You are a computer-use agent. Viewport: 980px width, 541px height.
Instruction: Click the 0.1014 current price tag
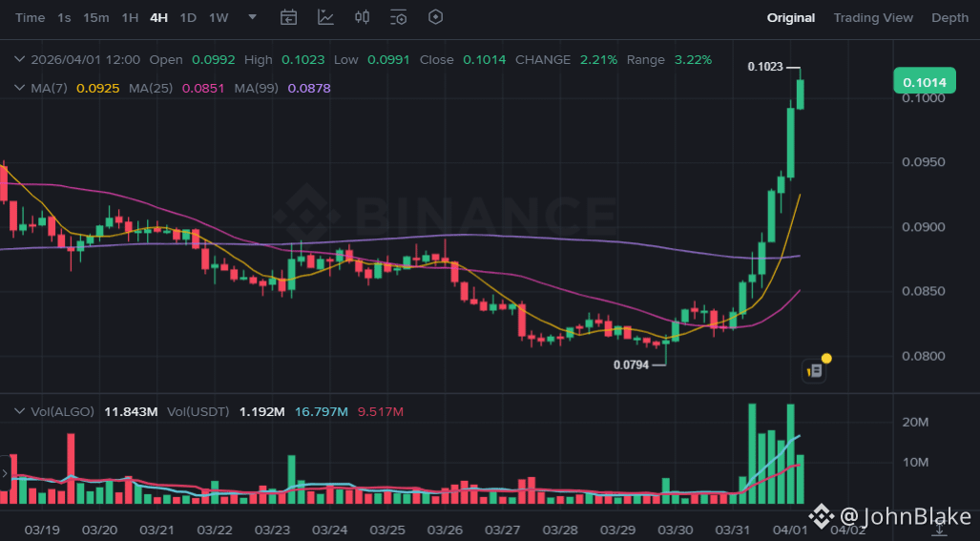[x=925, y=81]
